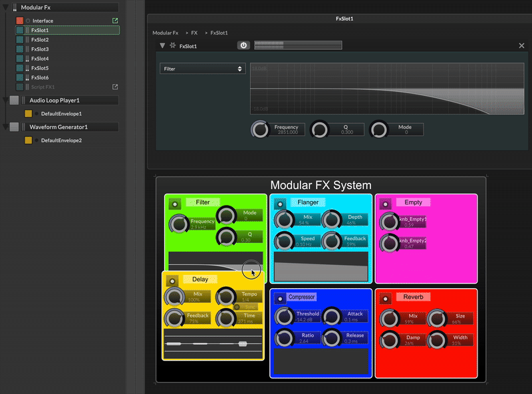This screenshot has width=532, height=394.
Task: Click the yellow square beside DefaultEnvelope1
Action: [28, 113]
